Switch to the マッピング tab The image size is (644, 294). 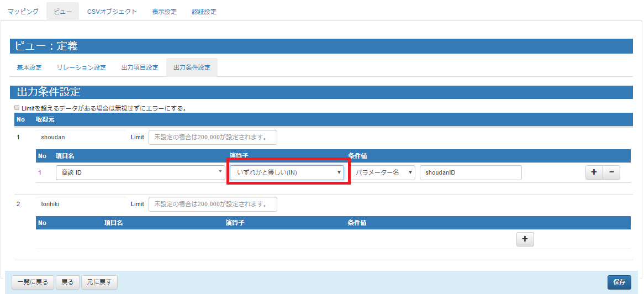[x=23, y=12]
